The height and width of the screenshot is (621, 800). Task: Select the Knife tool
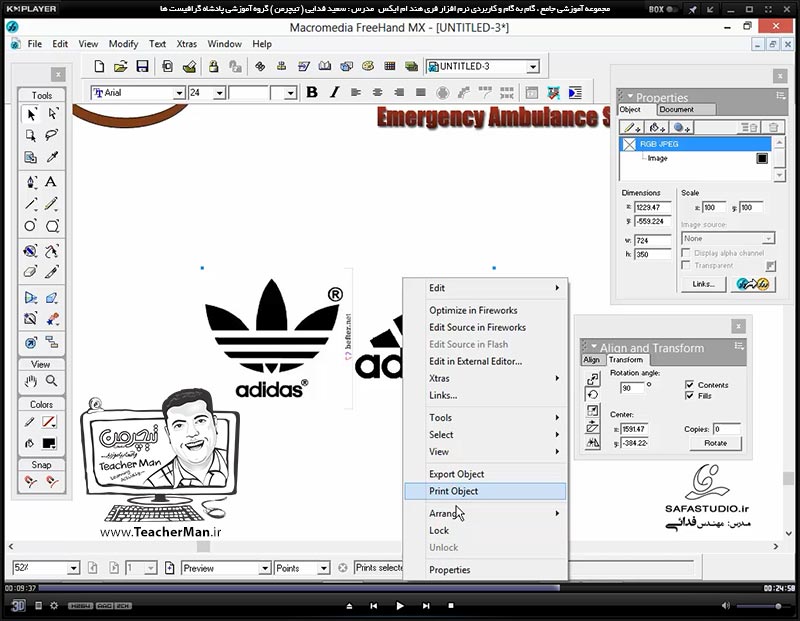coord(52,271)
